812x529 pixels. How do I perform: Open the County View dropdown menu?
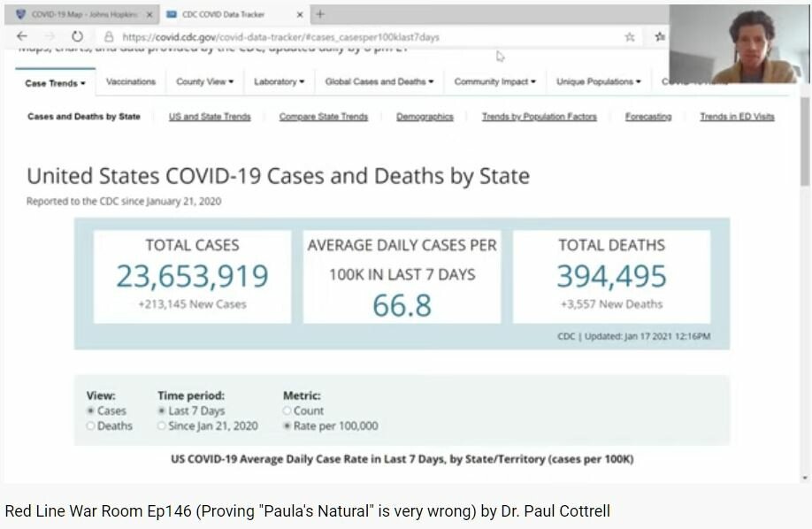click(205, 81)
